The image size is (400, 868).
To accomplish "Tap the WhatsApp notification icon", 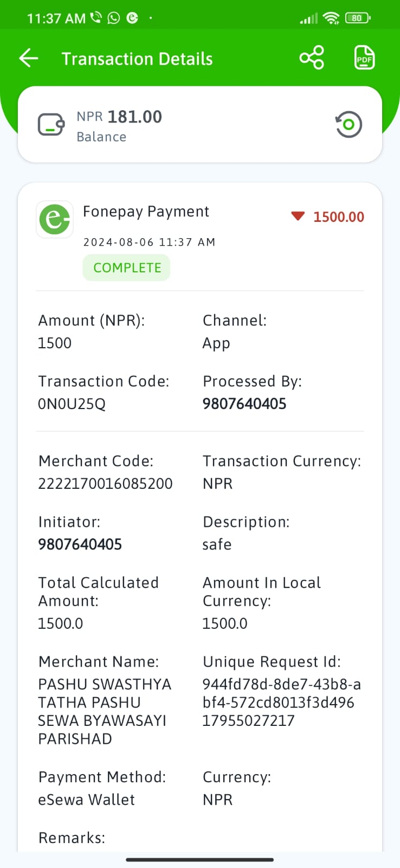I will tap(114, 18).
